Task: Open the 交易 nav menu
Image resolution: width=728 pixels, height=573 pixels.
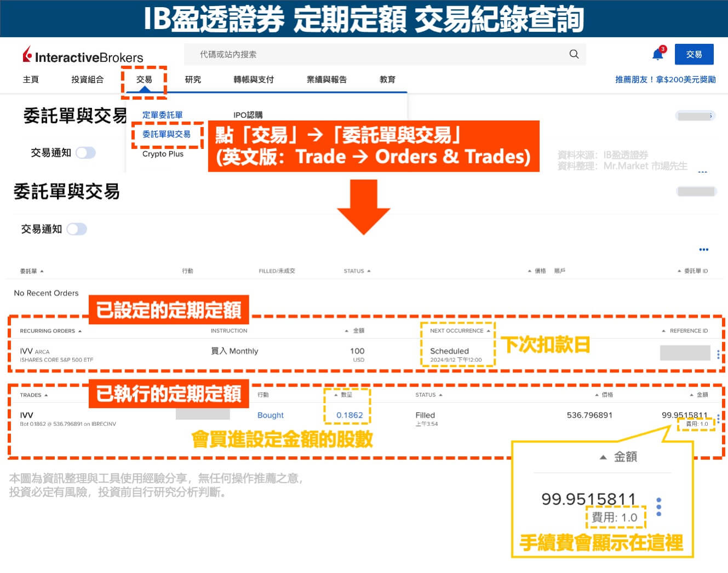Action: [144, 79]
